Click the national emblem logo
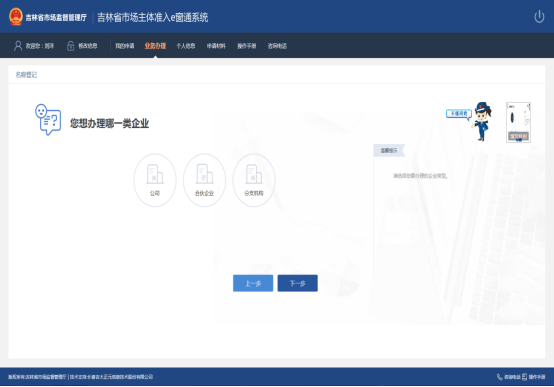Viewport: 554px width, 387px height. pyautogui.click(x=16, y=17)
